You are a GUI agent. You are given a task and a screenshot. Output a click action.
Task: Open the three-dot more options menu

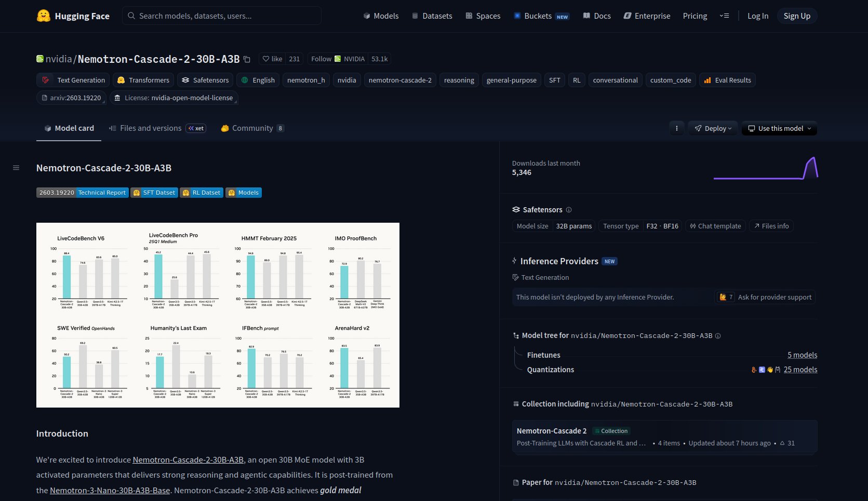[676, 128]
